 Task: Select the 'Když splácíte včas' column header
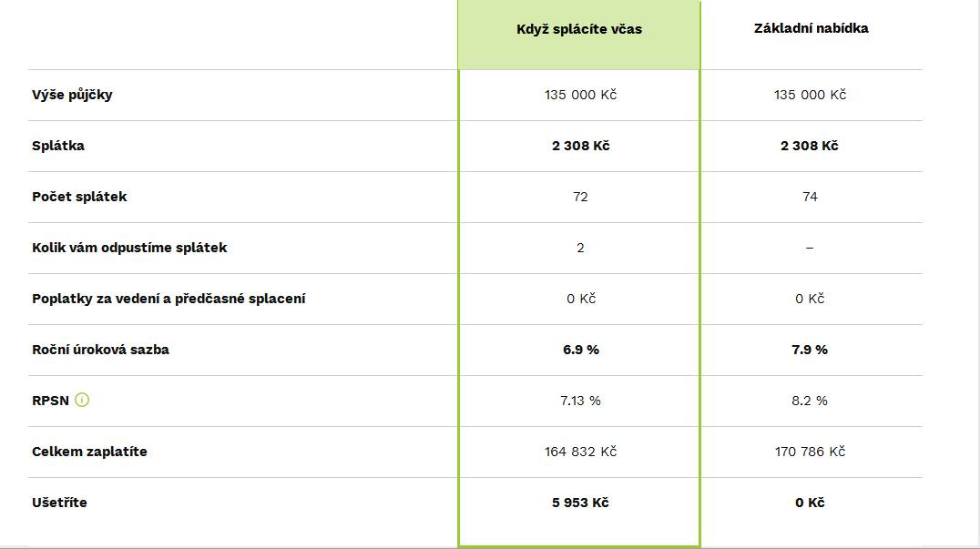pyautogui.click(x=579, y=29)
